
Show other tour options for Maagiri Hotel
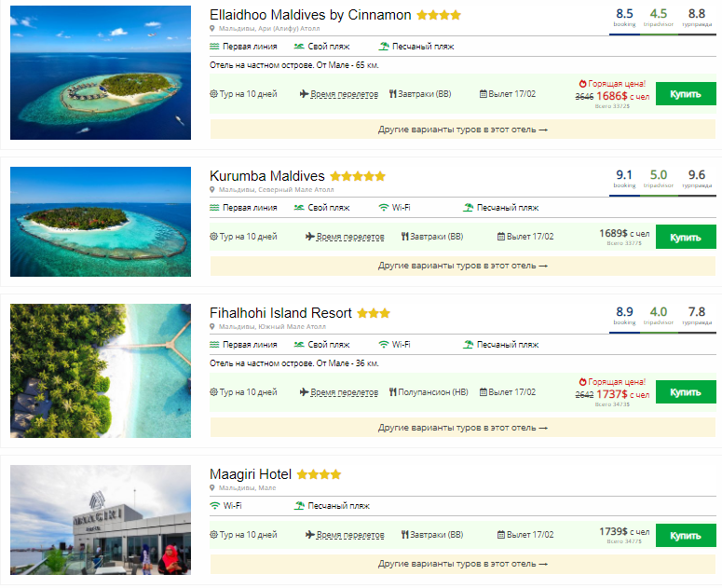(x=462, y=564)
